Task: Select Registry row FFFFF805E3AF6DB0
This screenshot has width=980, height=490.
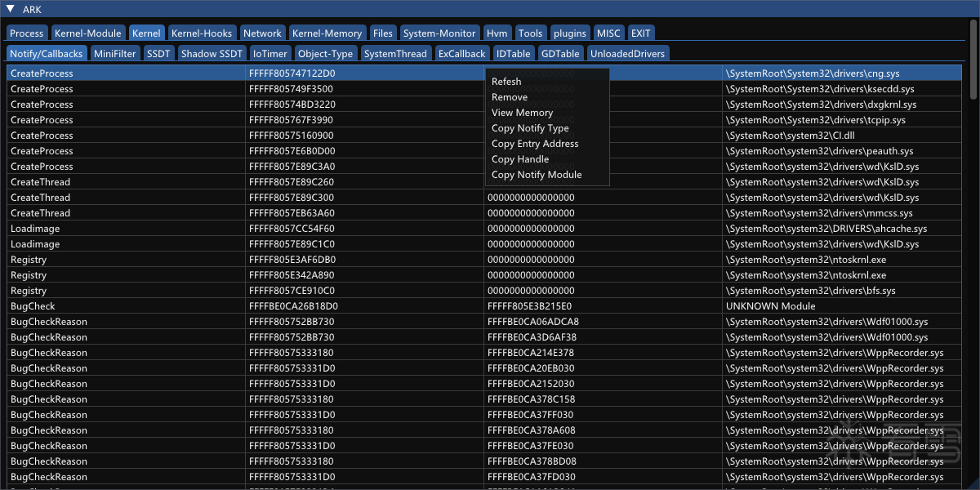Action: tap(484, 260)
